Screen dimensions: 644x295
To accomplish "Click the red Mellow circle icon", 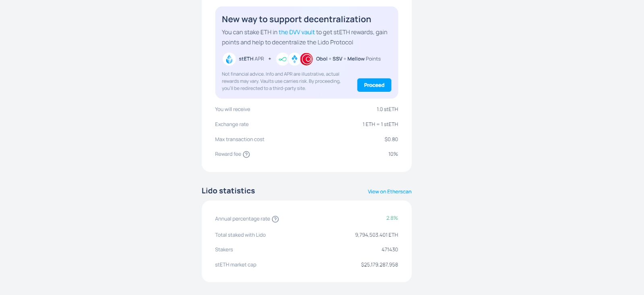I will 306,59.
